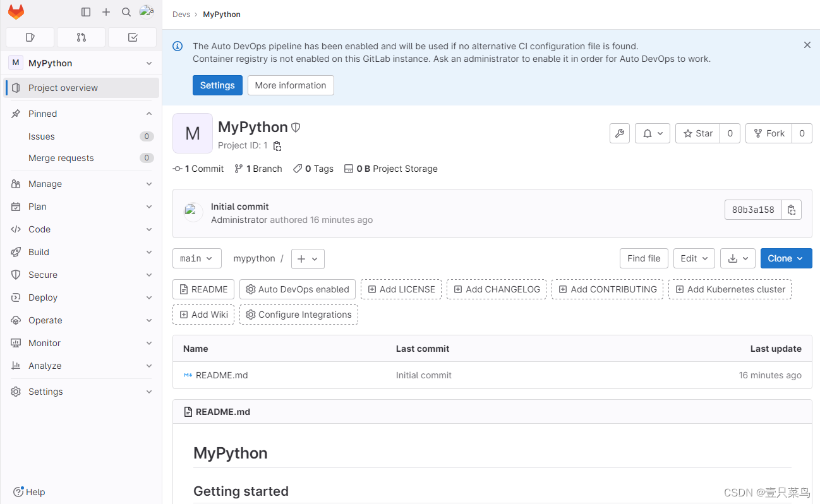Click the blue Settings button in banner
This screenshot has height=504, width=820.
[217, 85]
